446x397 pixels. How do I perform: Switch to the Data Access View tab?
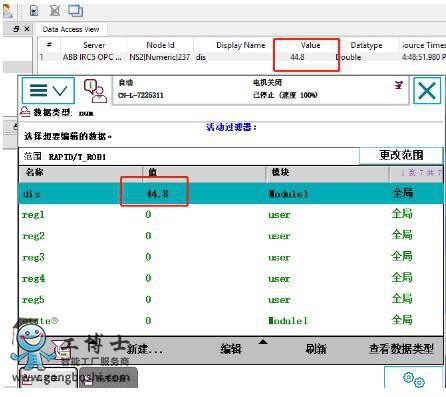click(x=71, y=29)
